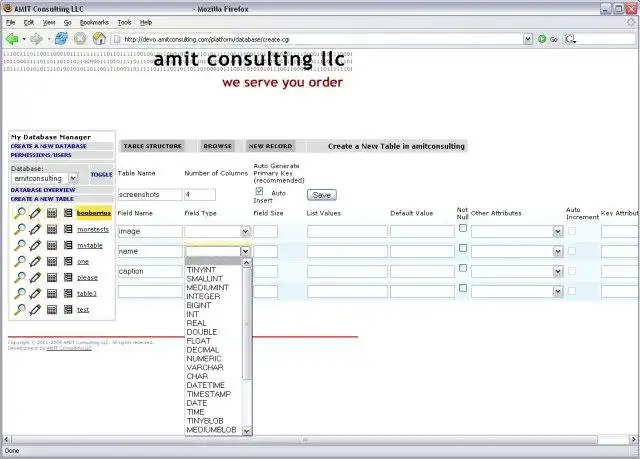Viewport: 640px width, 459px height.
Task: Check Not Null for the image field
Action: (x=463, y=228)
